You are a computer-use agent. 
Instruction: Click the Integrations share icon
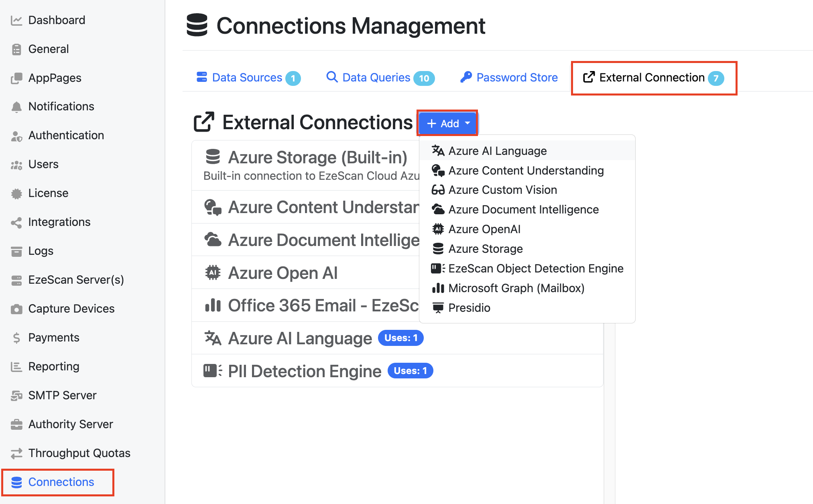16,222
